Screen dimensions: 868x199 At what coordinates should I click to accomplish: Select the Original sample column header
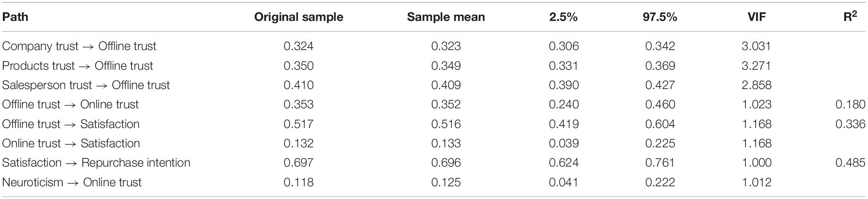(298, 17)
